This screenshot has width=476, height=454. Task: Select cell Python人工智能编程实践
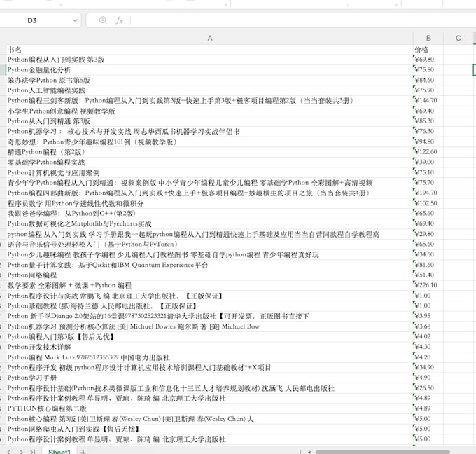(x=210, y=90)
